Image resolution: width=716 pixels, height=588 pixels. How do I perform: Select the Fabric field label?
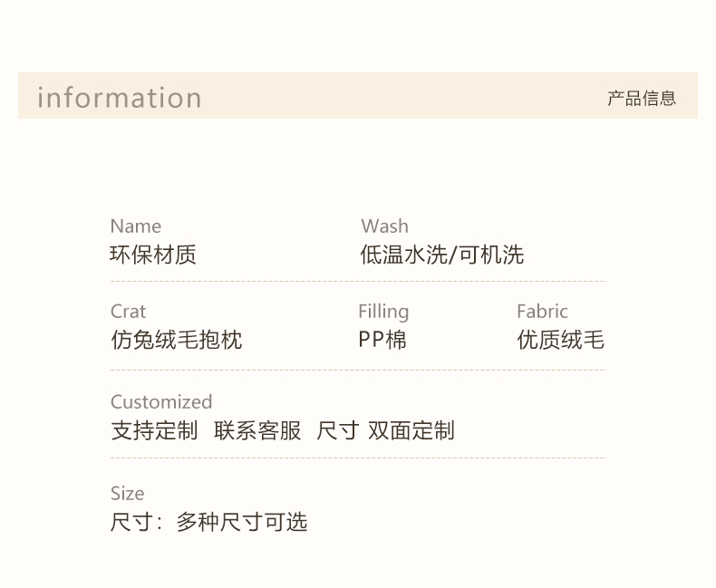pos(543,312)
